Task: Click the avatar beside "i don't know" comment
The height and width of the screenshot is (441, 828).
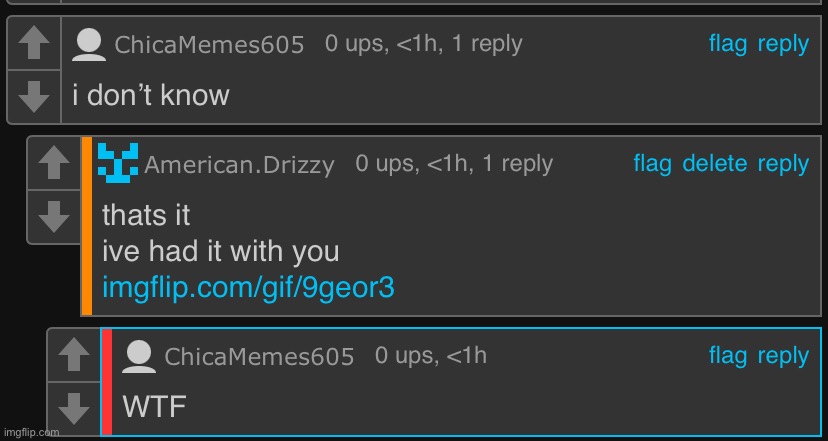Action: (x=89, y=44)
